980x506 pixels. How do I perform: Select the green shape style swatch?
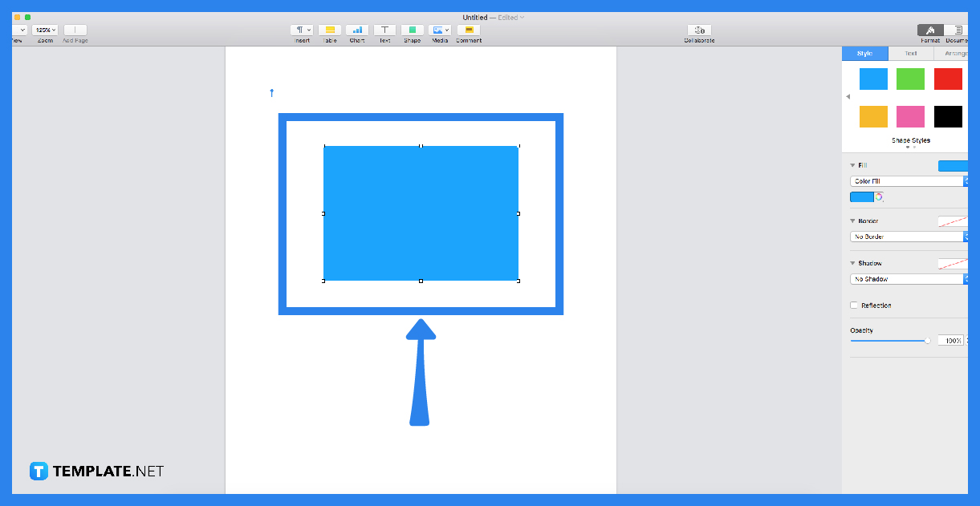click(910, 79)
